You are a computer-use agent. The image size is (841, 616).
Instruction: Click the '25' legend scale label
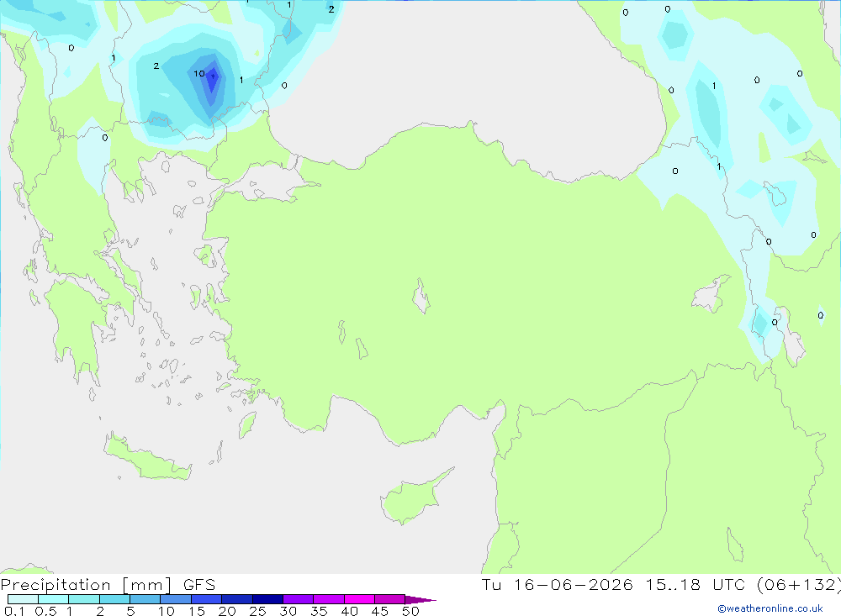pyautogui.click(x=257, y=611)
